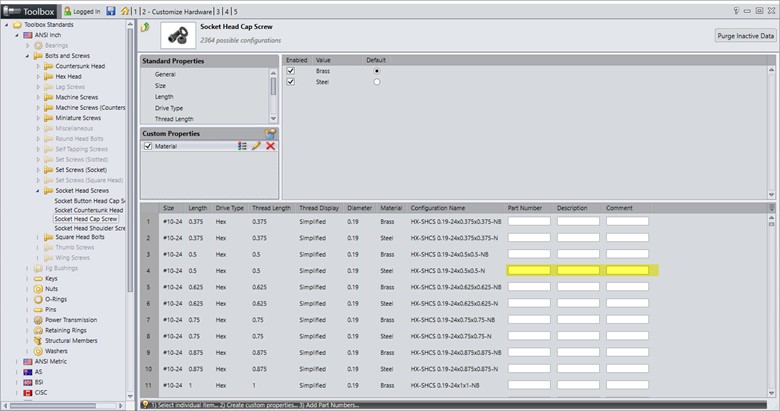Click the up-level arrow beside screw thumbnail

point(146,27)
